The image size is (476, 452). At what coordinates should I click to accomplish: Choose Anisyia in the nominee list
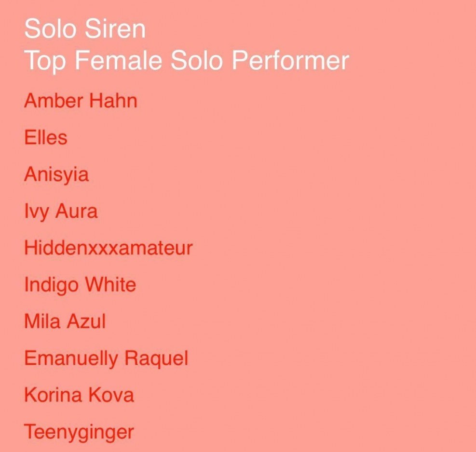point(56,174)
